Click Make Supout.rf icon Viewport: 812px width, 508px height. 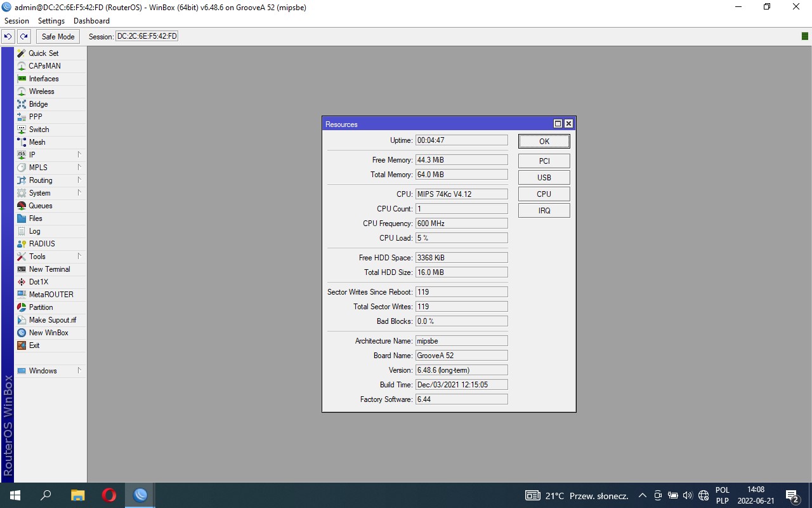coord(22,320)
